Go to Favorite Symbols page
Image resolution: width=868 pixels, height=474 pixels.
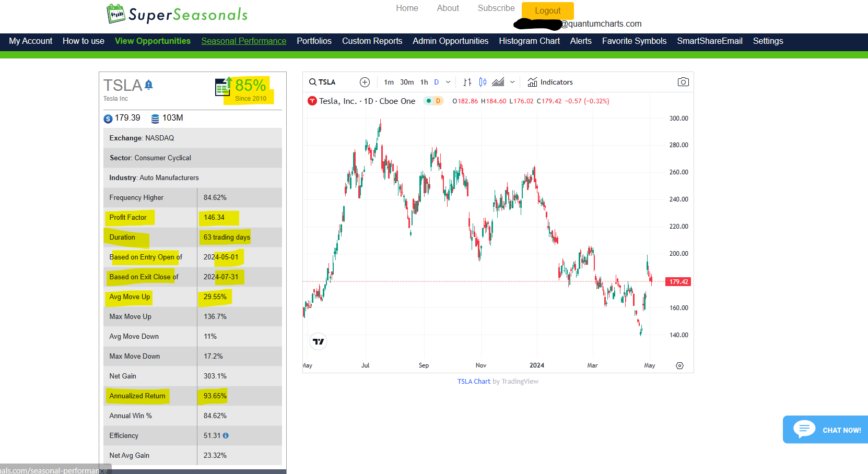[x=634, y=41]
